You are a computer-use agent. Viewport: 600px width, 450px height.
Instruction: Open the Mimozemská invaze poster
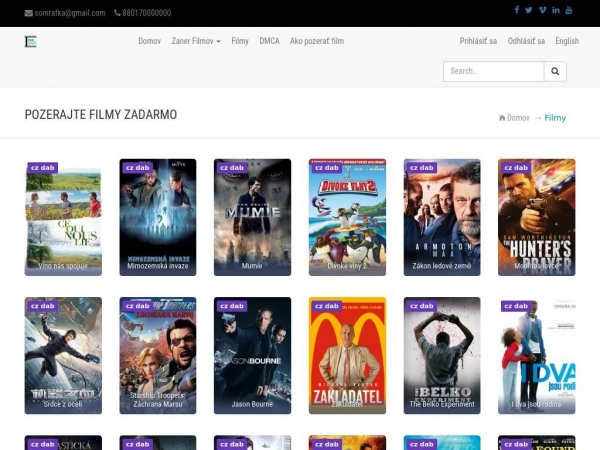point(158,217)
